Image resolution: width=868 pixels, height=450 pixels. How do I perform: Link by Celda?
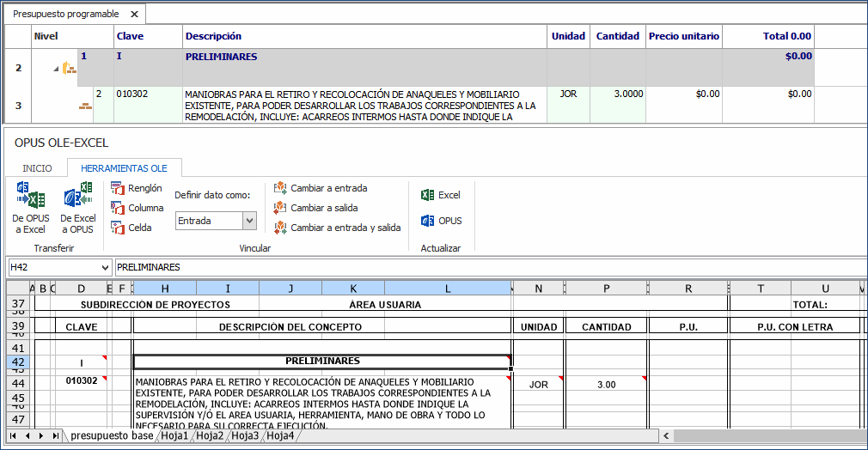tap(131, 228)
